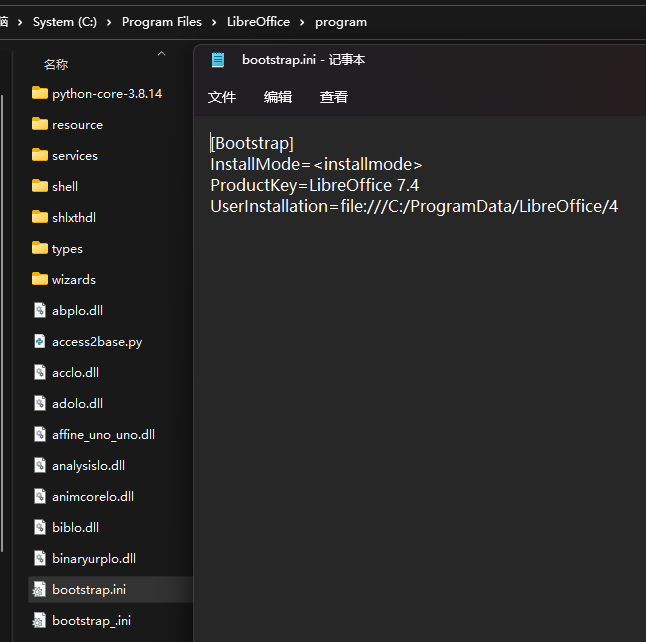Image resolution: width=646 pixels, height=642 pixels.
Task: Open the 查看 menu in Notepad
Action: point(334,97)
